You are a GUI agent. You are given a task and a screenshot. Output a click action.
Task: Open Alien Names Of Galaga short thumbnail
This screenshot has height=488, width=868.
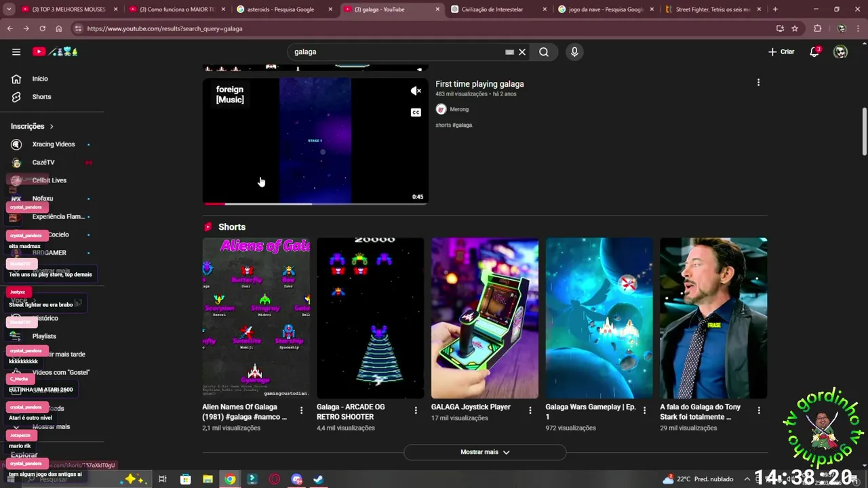pos(256,318)
